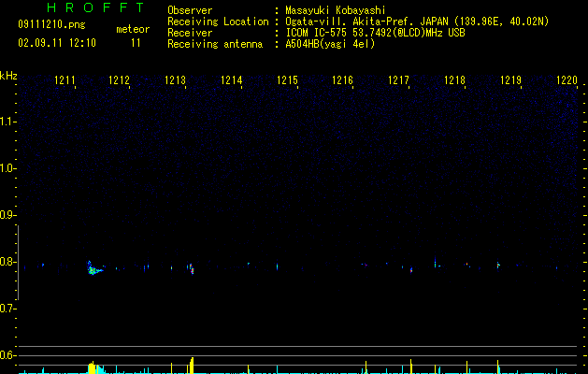
Task: Click the 0.9 kHz frequency label
Action: 7,215
